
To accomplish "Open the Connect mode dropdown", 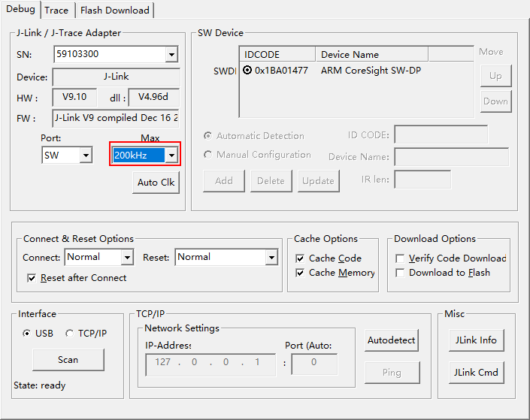I will point(128,258).
